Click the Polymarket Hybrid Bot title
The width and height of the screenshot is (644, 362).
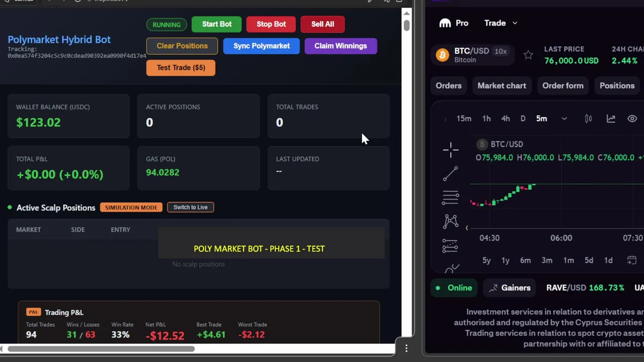click(x=59, y=40)
